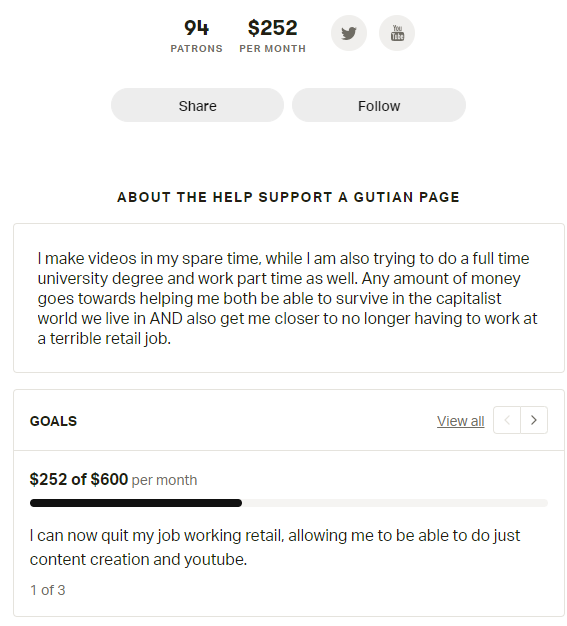Image resolution: width=567 pixels, height=626 pixels.
Task: Click the unfilled part of goal progress bar
Action: click(x=395, y=503)
